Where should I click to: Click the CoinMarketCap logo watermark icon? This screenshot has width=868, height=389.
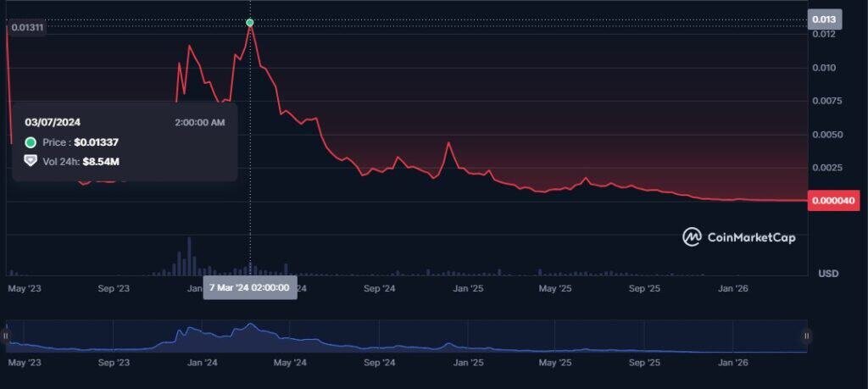click(x=692, y=237)
